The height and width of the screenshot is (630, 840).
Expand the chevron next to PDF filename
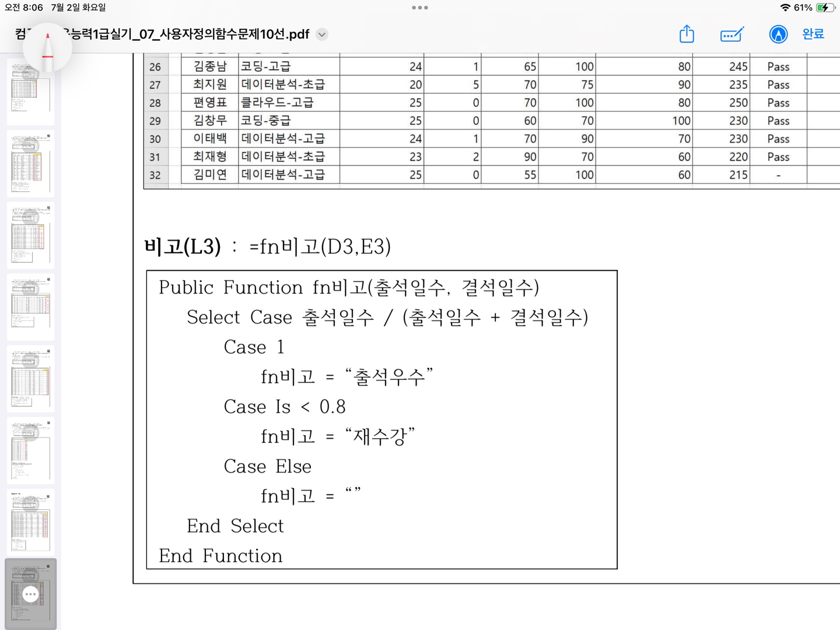[x=322, y=34]
